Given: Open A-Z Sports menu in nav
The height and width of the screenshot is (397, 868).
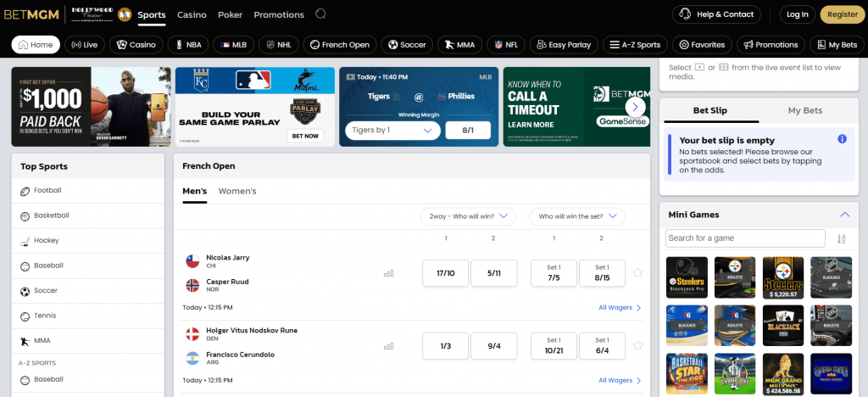Looking at the screenshot, I should (x=635, y=45).
